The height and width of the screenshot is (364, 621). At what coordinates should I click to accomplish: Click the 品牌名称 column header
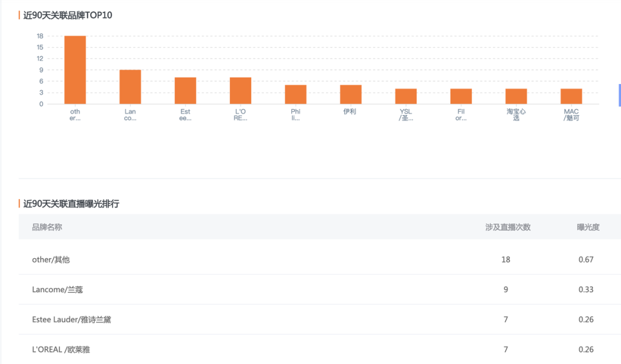click(47, 227)
